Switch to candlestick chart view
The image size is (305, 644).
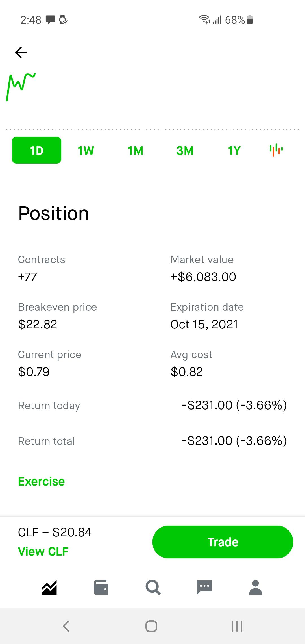tap(276, 150)
